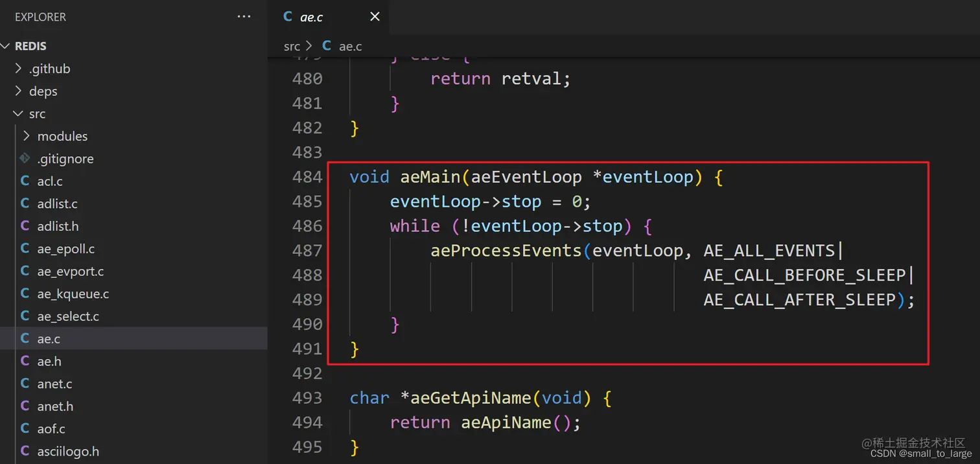Click the src breadcrumb segment
This screenshot has width=980, height=464.
coord(292,46)
